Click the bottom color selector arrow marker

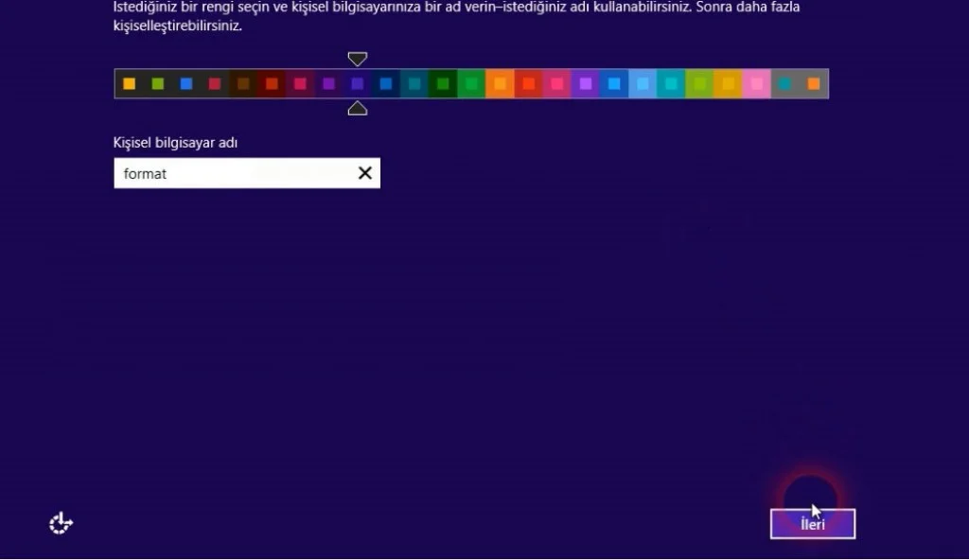pyautogui.click(x=357, y=109)
